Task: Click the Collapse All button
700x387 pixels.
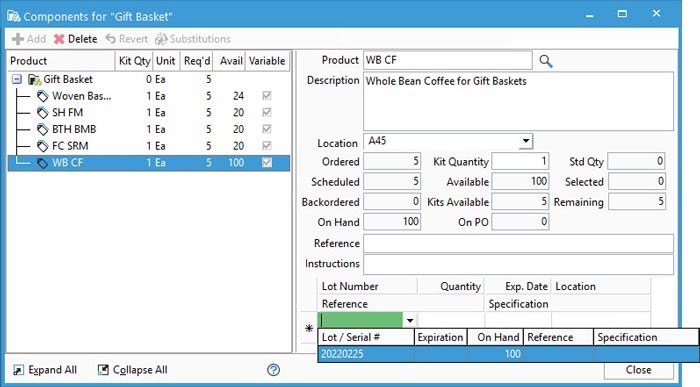Action: coord(133,370)
